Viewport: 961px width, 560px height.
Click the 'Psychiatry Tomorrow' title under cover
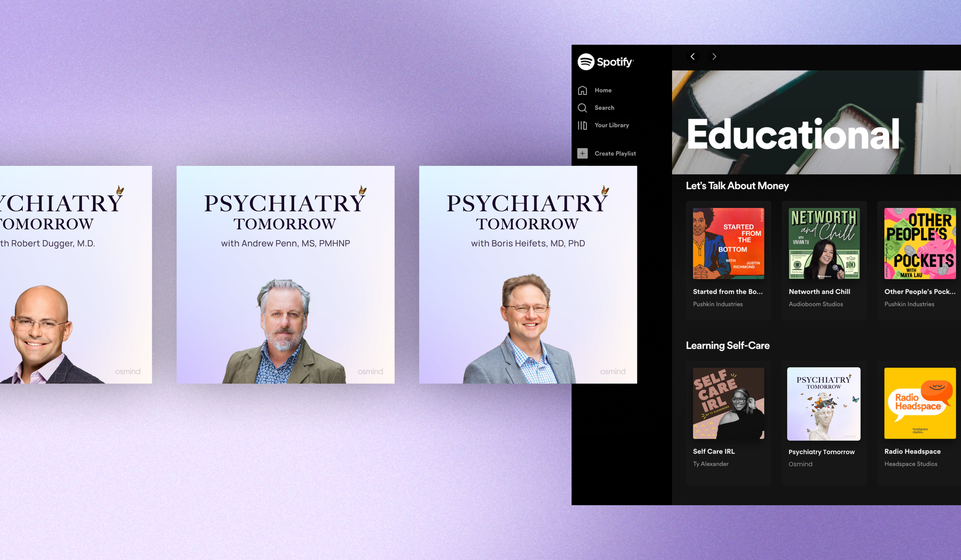point(821,452)
